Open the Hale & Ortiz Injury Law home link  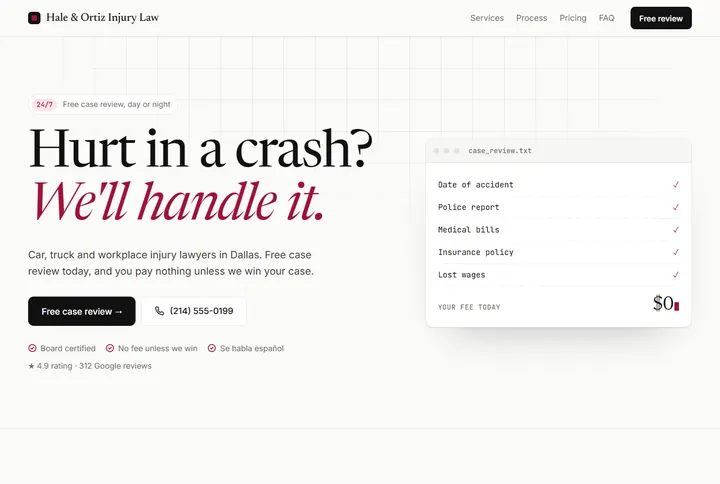[x=94, y=18]
